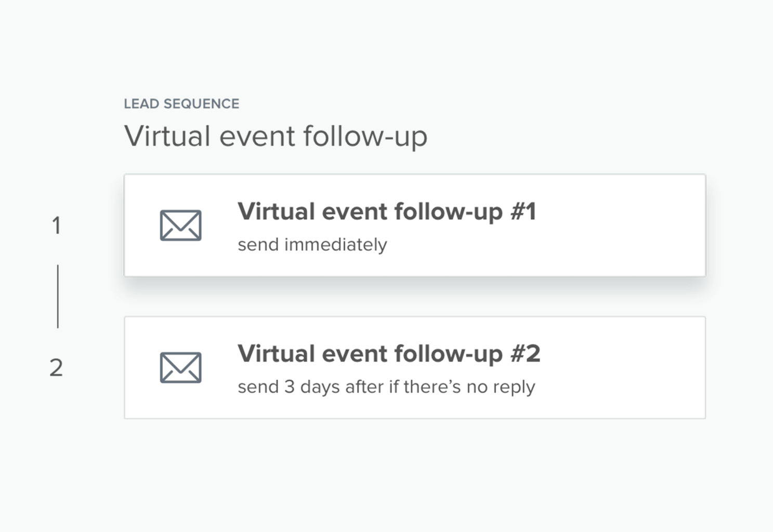The width and height of the screenshot is (773, 532).
Task: Click the word SEQUENCE in the top label
Action: pyautogui.click(x=201, y=103)
